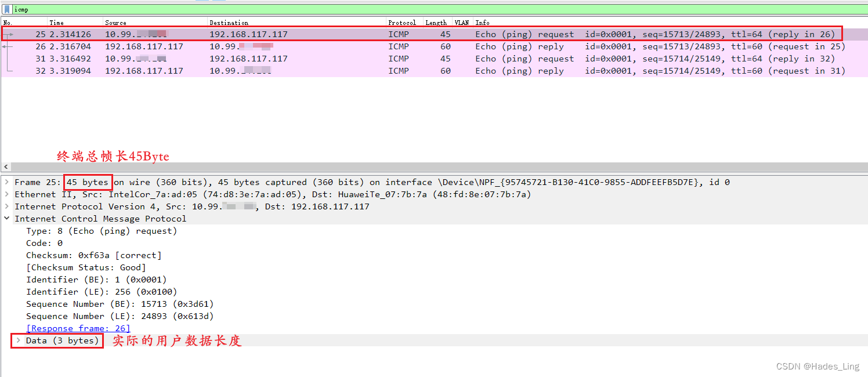Viewport: 868px width, 377px height.
Task: Follow the Response frame: 26 link
Action: click(x=78, y=328)
